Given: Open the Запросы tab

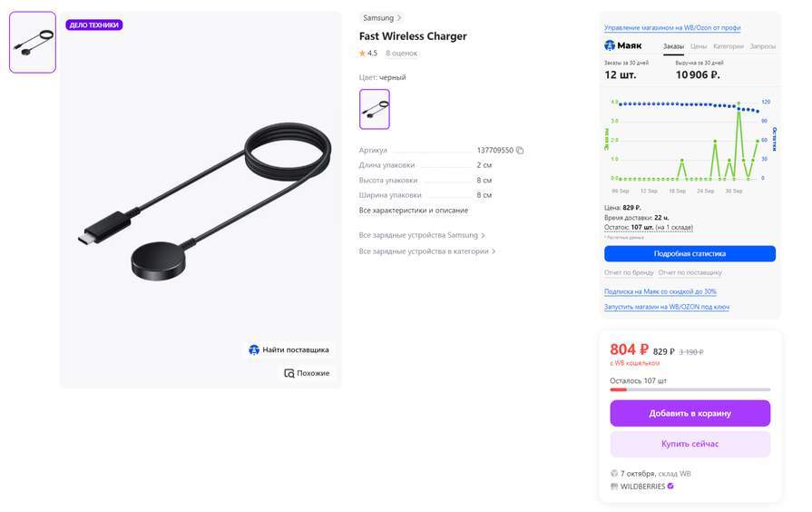Looking at the screenshot, I should point(762,46).
